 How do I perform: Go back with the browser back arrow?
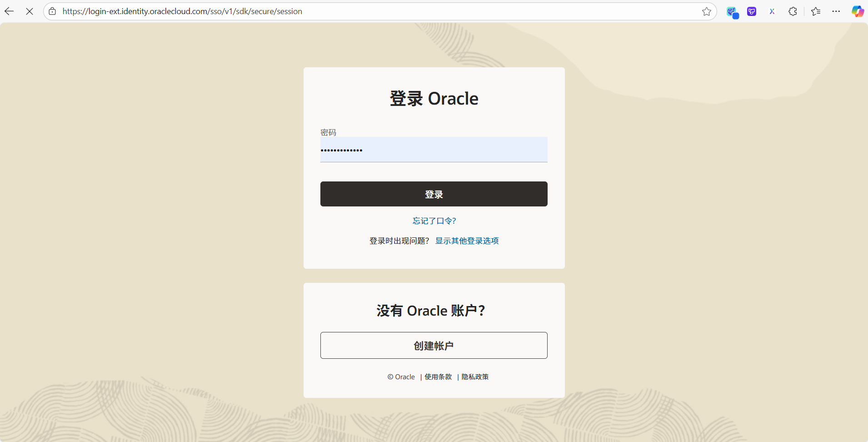tap(9, 11)
